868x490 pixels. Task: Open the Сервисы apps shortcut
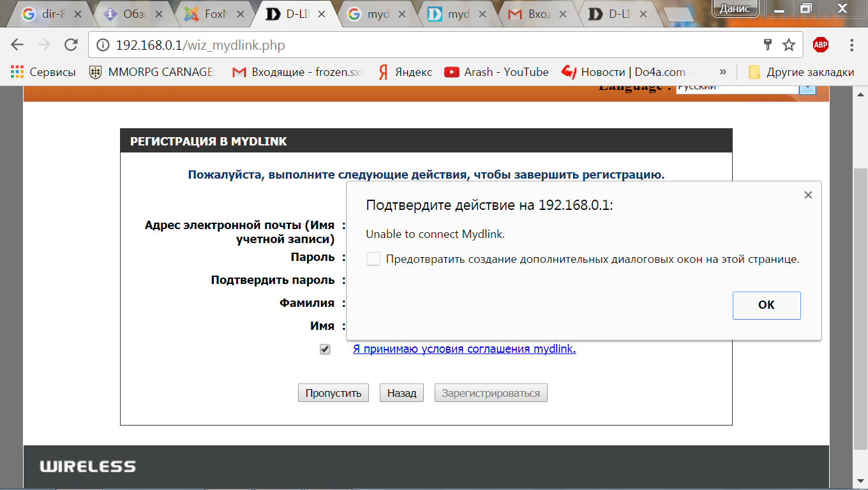click(x=43, y=72)
